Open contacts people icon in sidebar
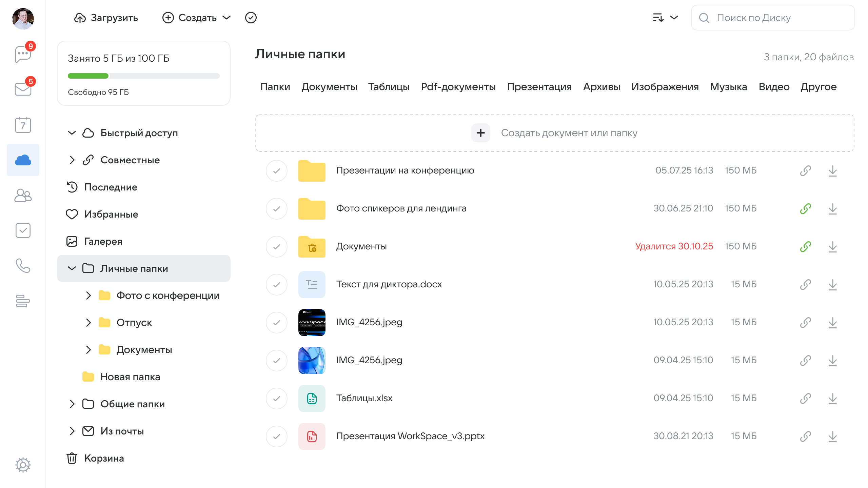This screenshot has height=488, width=868. pyautogui.click(x=23, y=196)
